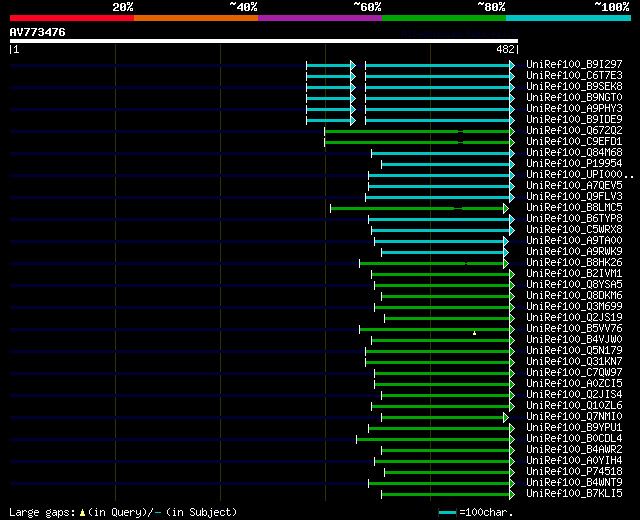Select the UniRef100_Q9FLV3 label
The width and height of the screenshot is (640, 520).
[574, 197]
